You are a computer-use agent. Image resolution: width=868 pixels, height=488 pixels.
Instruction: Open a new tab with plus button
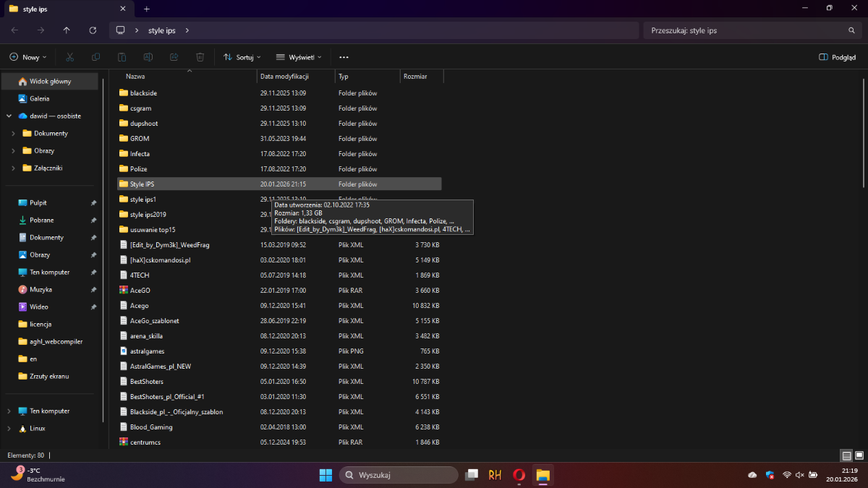coord(146,9)
